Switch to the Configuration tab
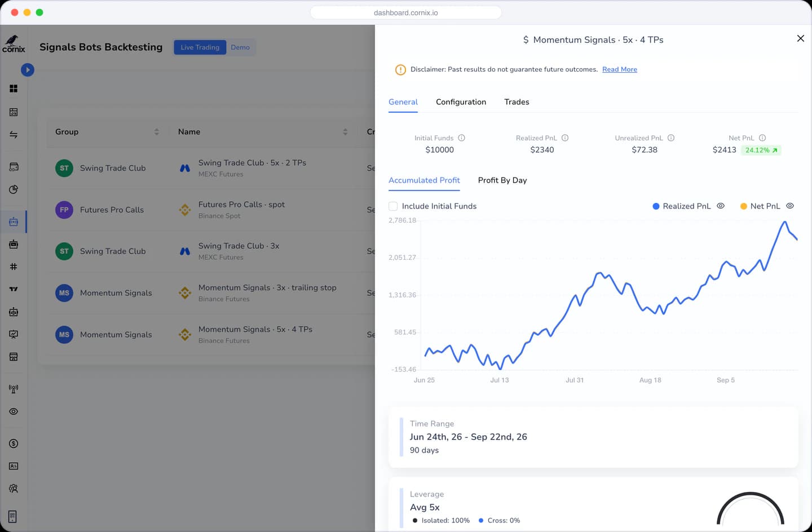Viewport: 812px width, 532px height. click(461, 102)
